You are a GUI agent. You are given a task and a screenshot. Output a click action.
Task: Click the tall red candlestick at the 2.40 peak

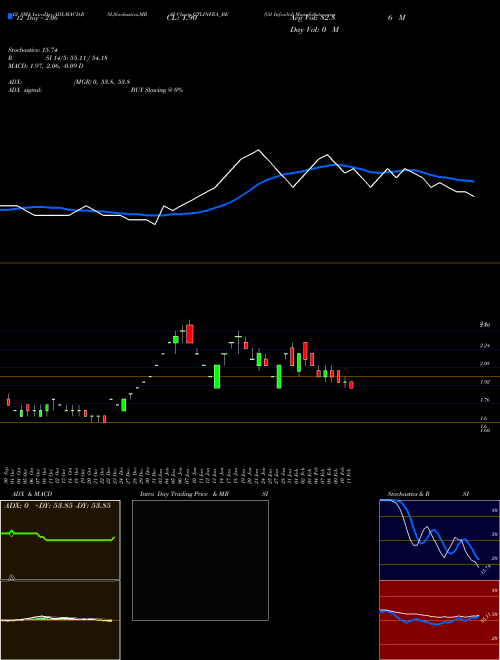tap(190, 334)
